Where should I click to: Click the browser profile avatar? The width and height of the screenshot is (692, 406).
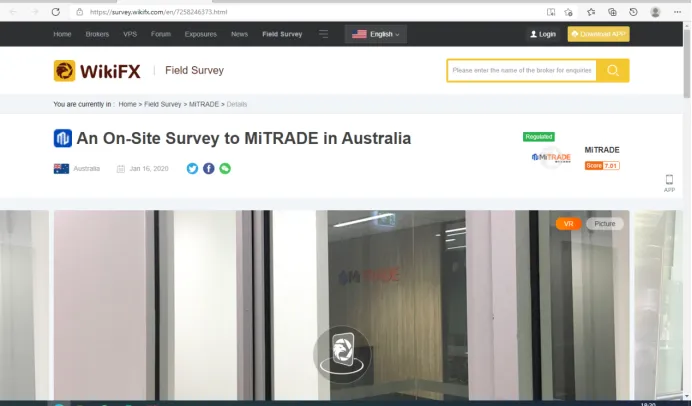point(655,12)
